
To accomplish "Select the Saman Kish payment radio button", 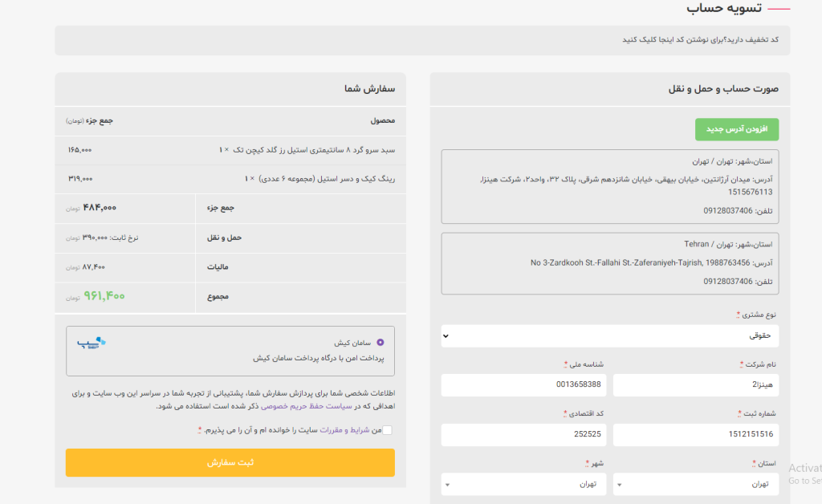I will coord(380,343).
